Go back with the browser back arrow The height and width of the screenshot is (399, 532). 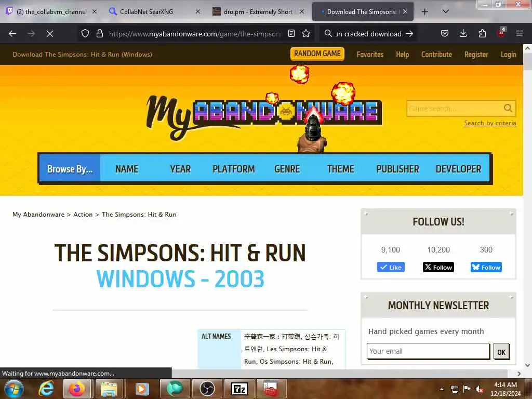[12, 34]
